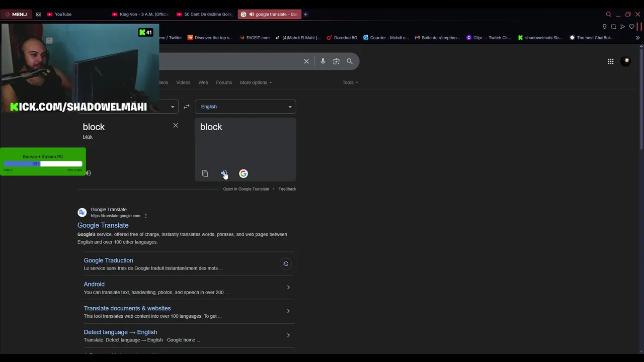Screen dimensions: 644x362
Task: Start voice search with the microphone icon
Action: 323,61
